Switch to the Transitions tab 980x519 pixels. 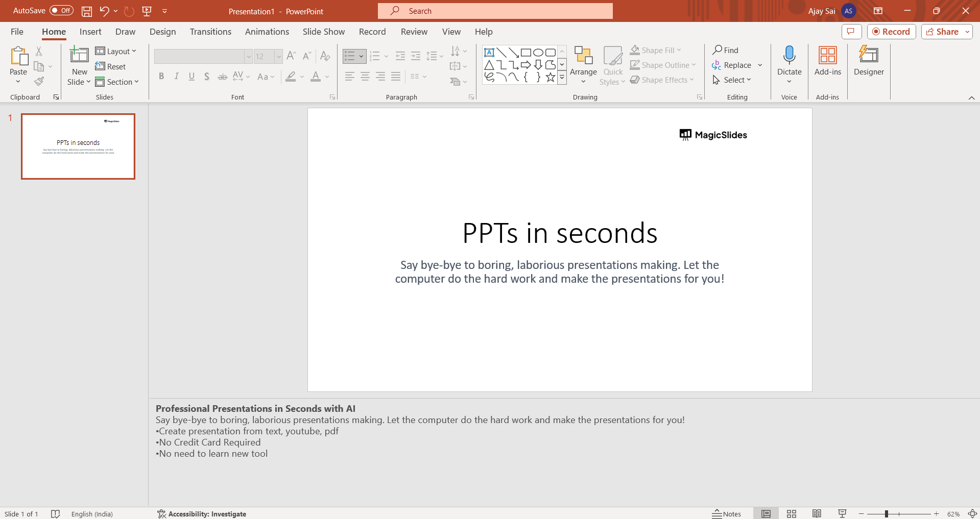click(x=210, y=32)
